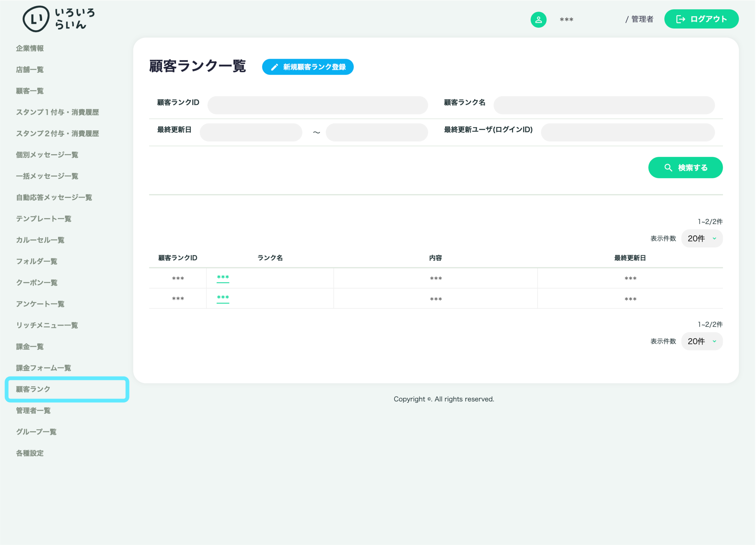Focus the 顧客ランクID search field
The width and height of the screenshot is (756, 545).
[x=318, y=105]
